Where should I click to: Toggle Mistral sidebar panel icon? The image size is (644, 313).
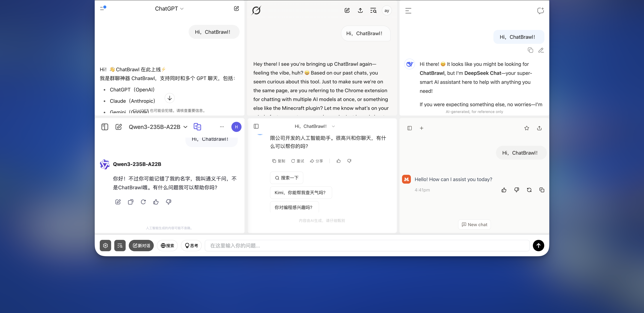pos(409,128)
